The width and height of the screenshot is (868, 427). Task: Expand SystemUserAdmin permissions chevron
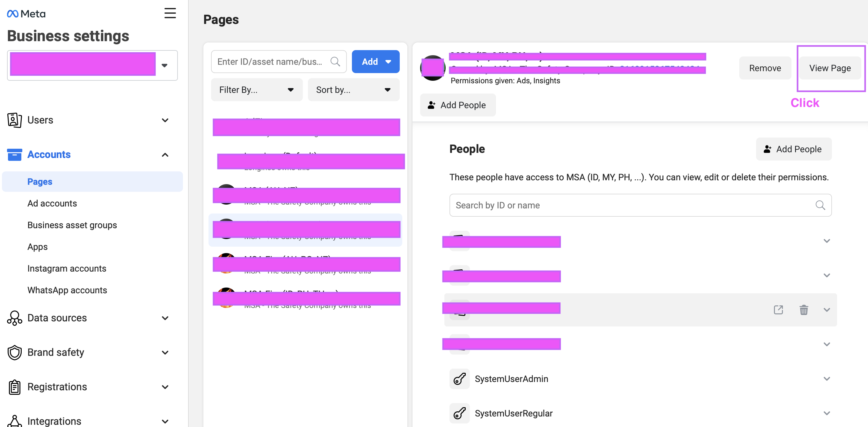point(827,379)
